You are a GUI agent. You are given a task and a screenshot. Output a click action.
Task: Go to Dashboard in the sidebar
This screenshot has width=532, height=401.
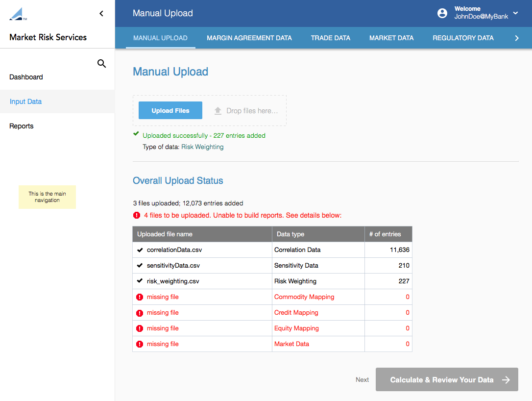(x=26, y=77)
